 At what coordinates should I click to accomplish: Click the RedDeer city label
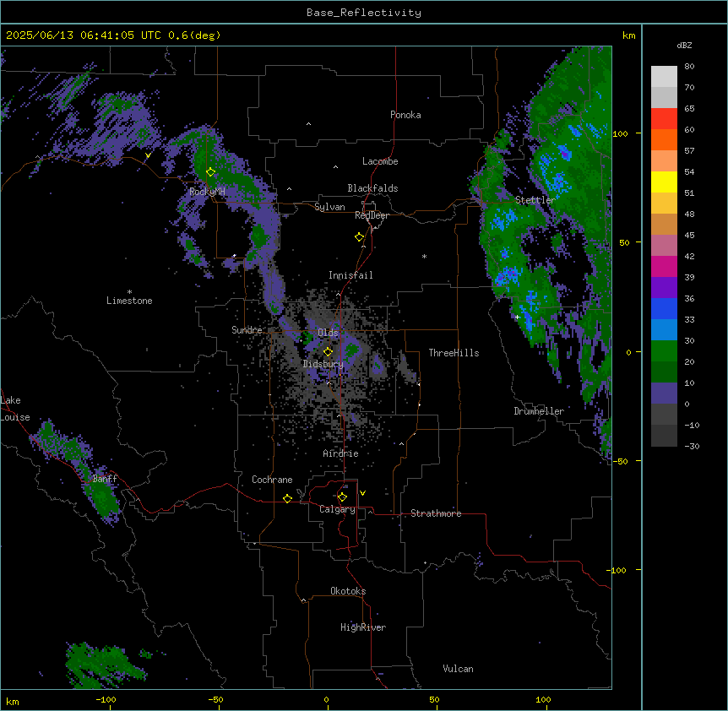pyautogui.click(x=372, y=215)
